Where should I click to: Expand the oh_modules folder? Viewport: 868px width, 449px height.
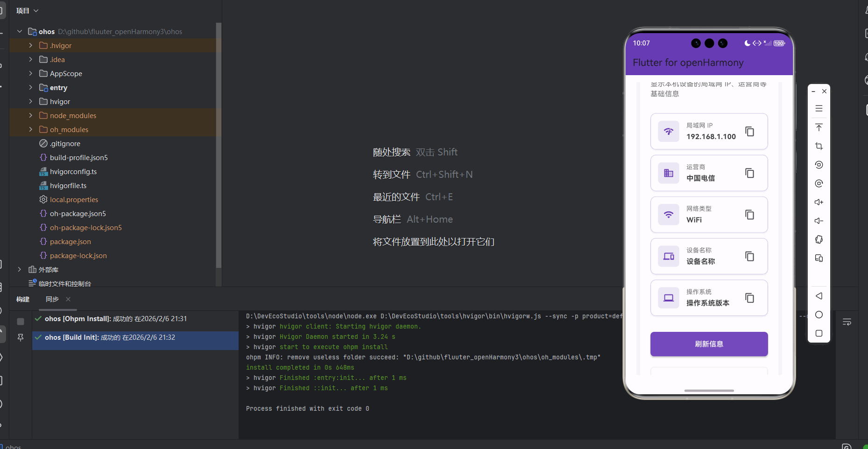coord(31,129)
